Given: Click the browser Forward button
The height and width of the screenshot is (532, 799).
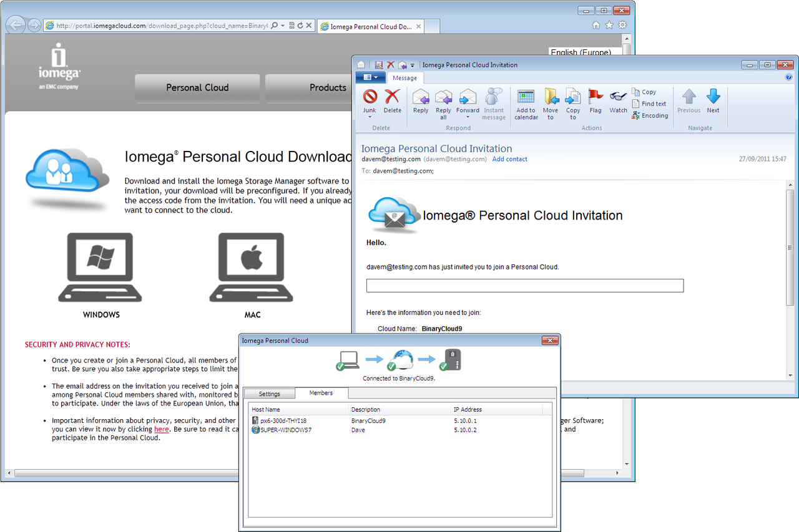Looking at the screenshot, I should pyautogui.click(x=34, y=26).
